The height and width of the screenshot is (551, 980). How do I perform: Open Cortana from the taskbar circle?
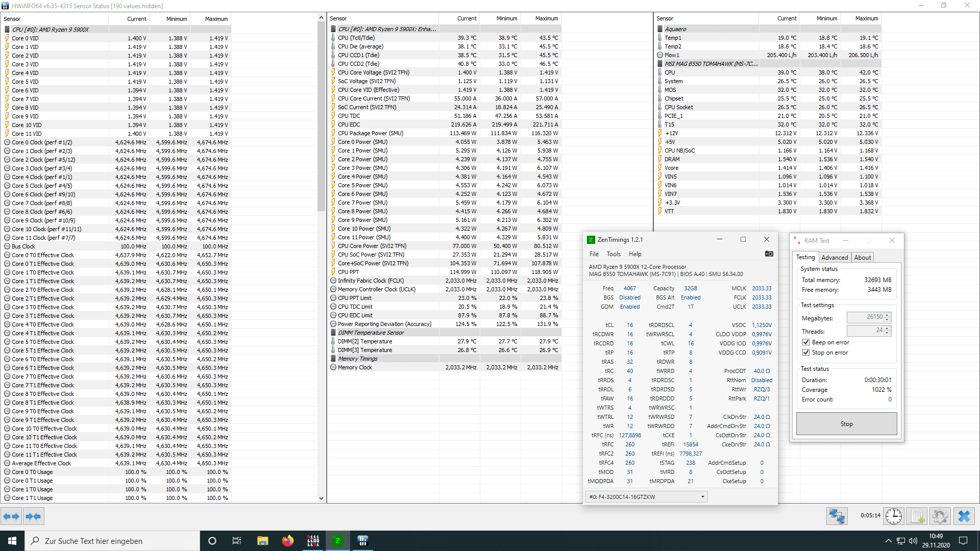point(212,541)
